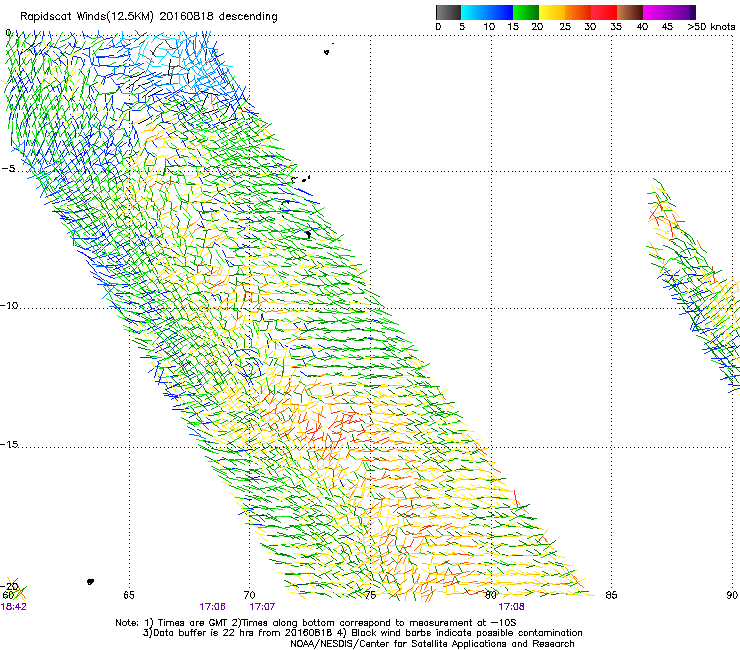Screen dimensions: 740x650
Task: Click the '40' legend tick label
Action: [x=642, y=27]
